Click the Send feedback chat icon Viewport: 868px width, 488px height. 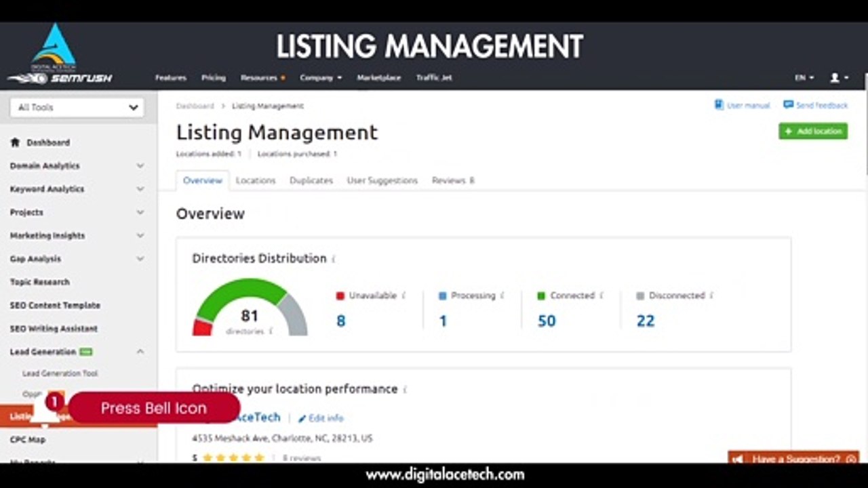788,105
